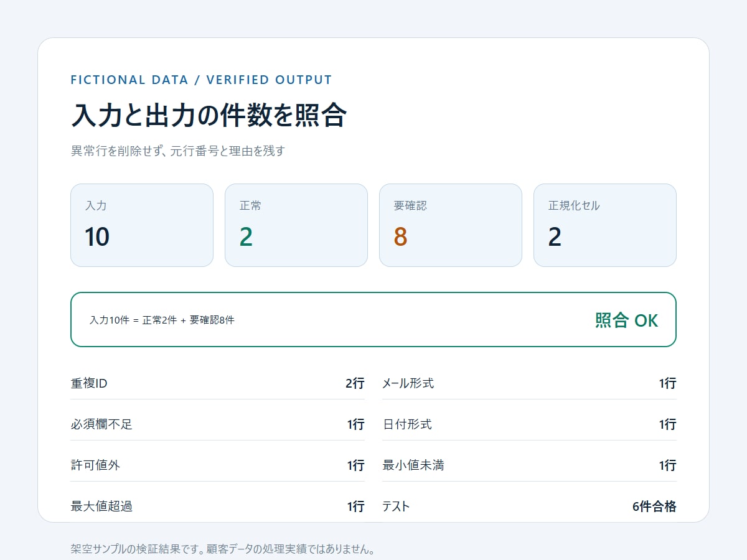Click the 1行 value beside 最小値未満
747x560 pixels.
pos(668,465)
